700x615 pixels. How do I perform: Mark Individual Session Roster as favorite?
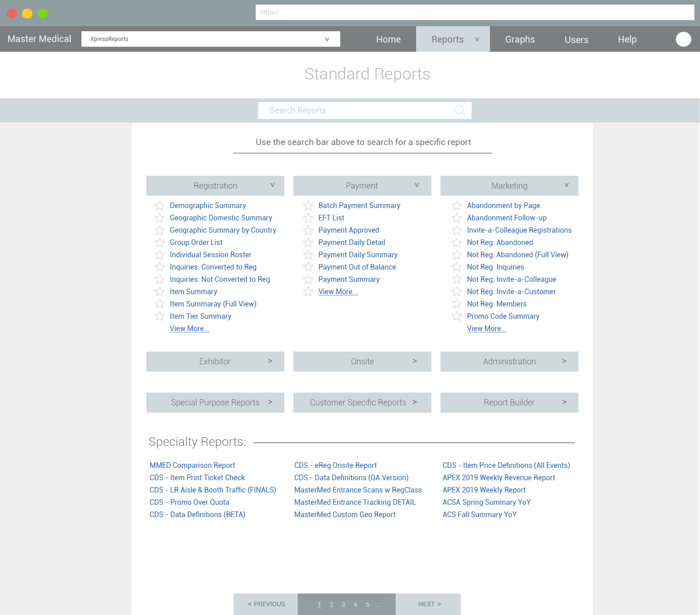click(x=160, y=255)
